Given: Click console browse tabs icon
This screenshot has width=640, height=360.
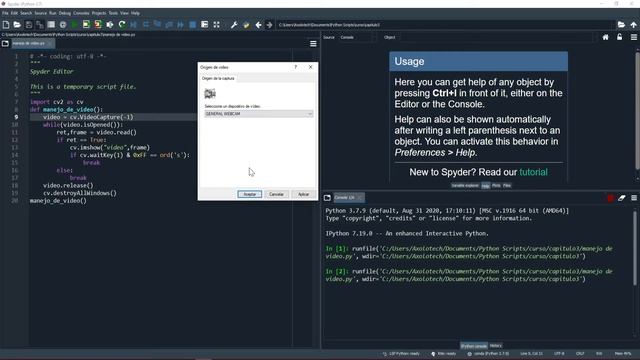Looking at the screenshot, I should [x=327, y=198].
